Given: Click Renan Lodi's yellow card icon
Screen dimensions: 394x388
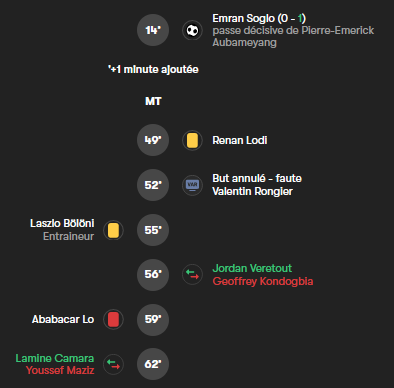Looking at the screenshot, I should coord(192,140).
